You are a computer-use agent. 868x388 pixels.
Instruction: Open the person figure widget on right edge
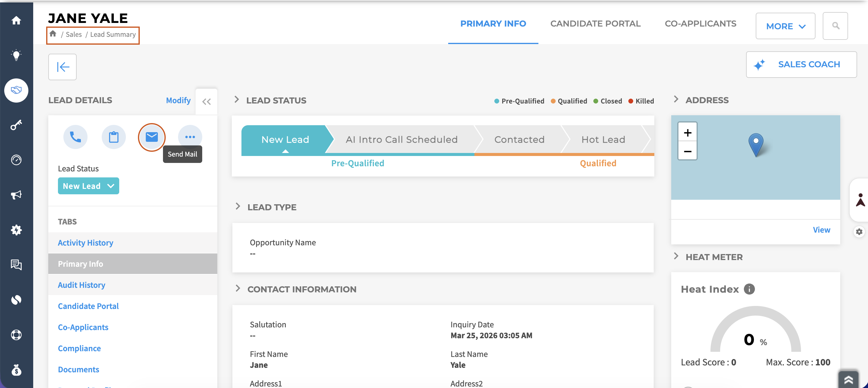860,200
